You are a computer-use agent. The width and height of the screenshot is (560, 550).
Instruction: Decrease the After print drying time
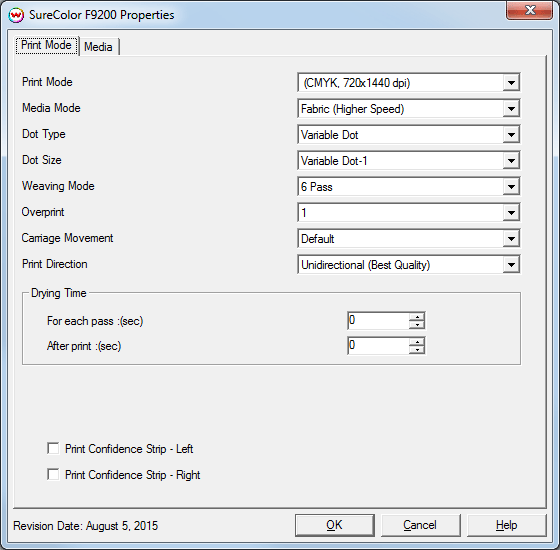click(x=417, y=350)
